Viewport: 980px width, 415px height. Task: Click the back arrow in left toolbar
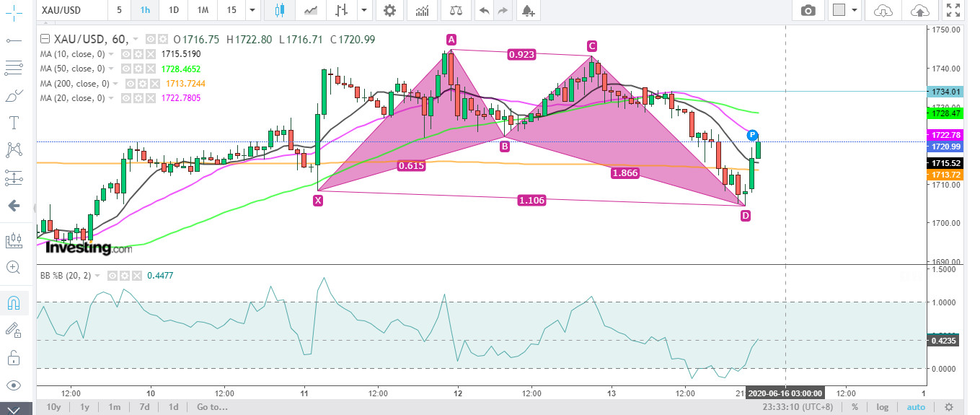coord(13,205)
